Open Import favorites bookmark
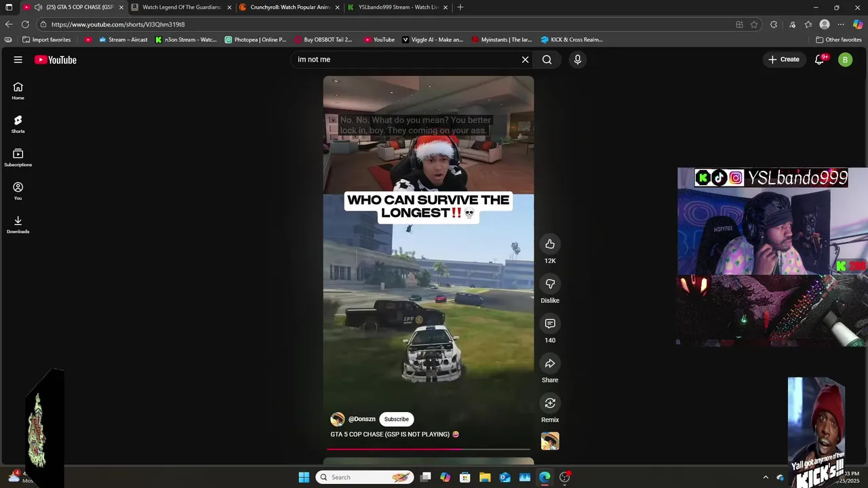The image size is (868, 488). [46, 39]
